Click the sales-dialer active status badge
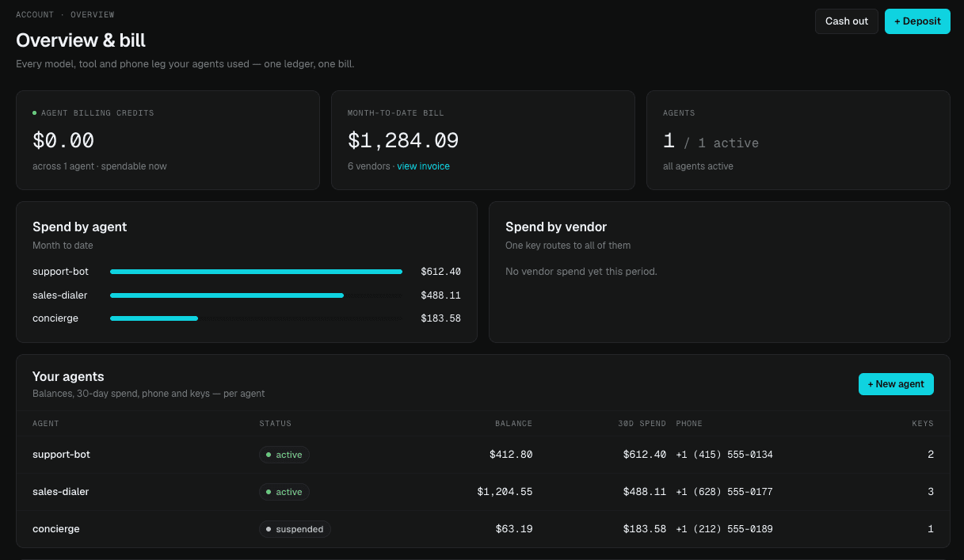 [284, 492]
